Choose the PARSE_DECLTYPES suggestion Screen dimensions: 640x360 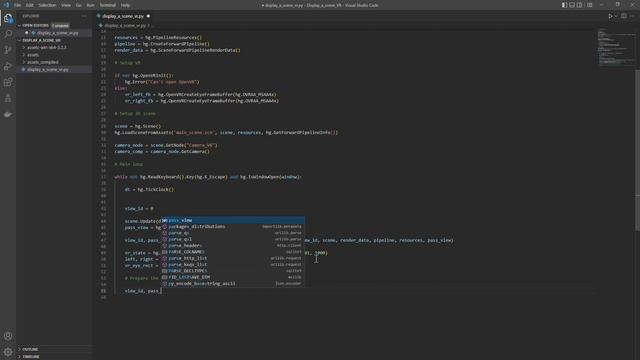(233, 271)
